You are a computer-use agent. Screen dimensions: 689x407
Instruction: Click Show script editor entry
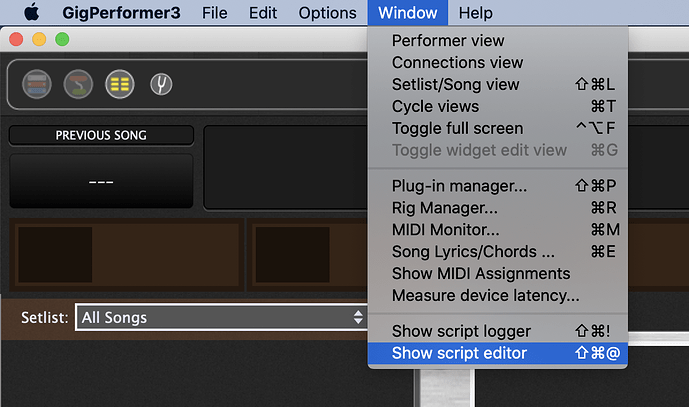[497, 353]
